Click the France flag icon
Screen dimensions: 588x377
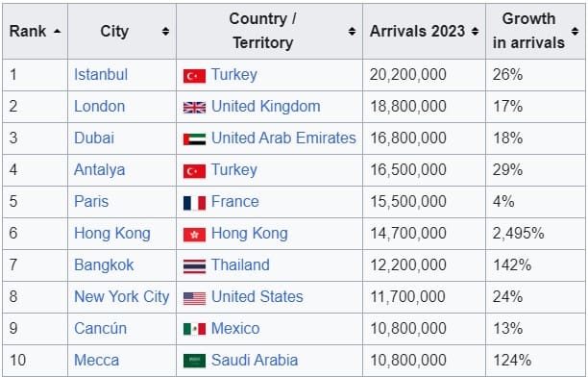[x=194, y=203]
